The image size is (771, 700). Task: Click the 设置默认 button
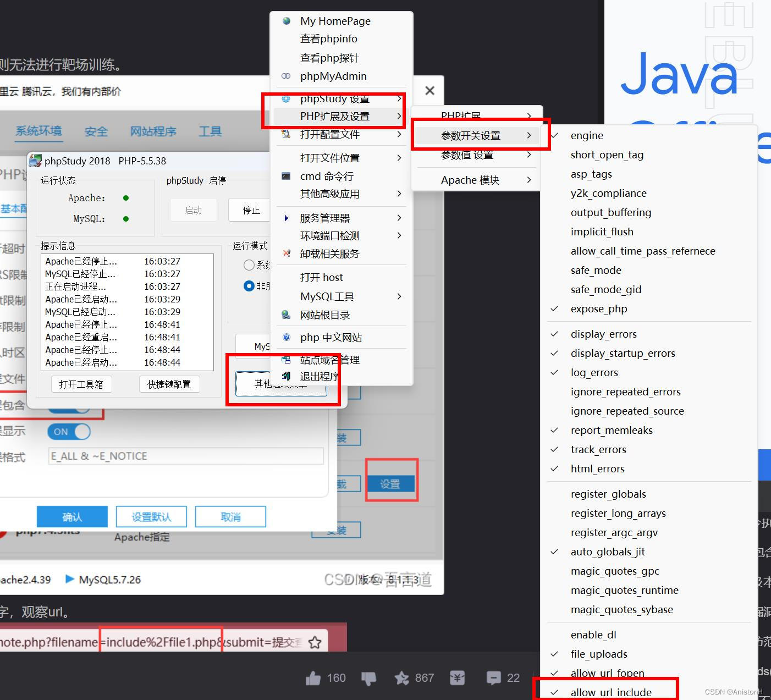[x=151, y=517]
